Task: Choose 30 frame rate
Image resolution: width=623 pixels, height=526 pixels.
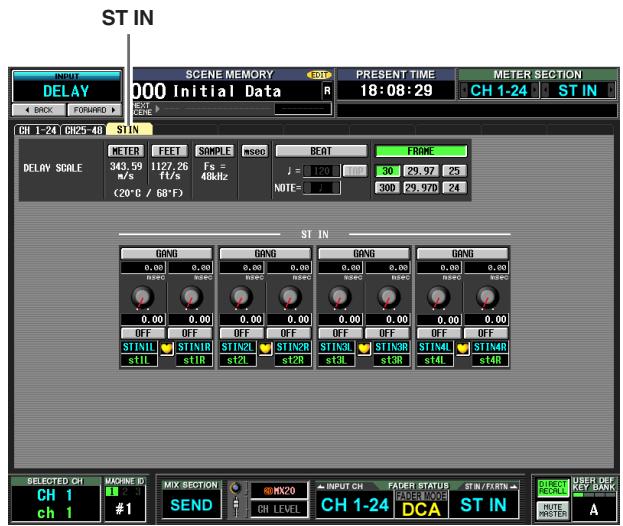Action: point(387,171)
